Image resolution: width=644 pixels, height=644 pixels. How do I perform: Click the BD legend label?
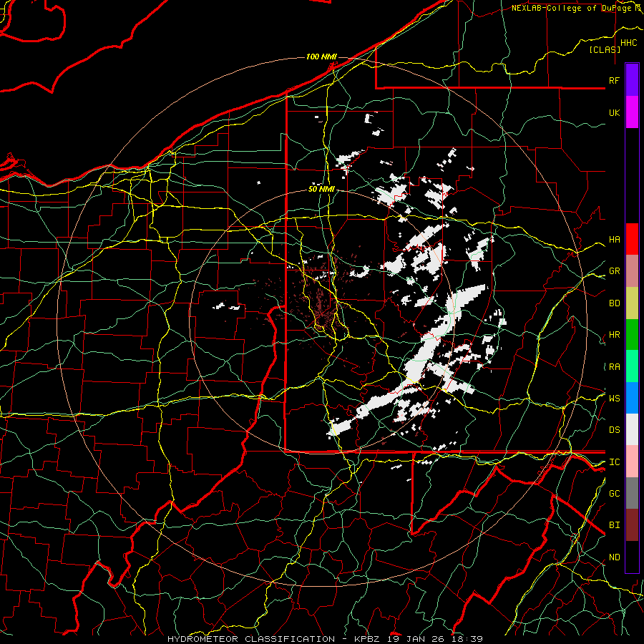pyautogui.click(x=615, y=303)
